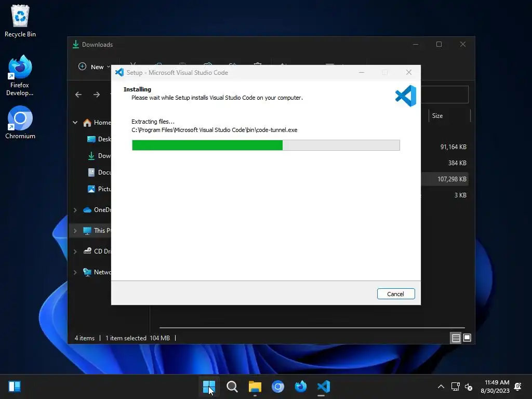This screenshot has width=532, height=399.
Task: Select the file sized 384 KB
Action: (457, 163)
